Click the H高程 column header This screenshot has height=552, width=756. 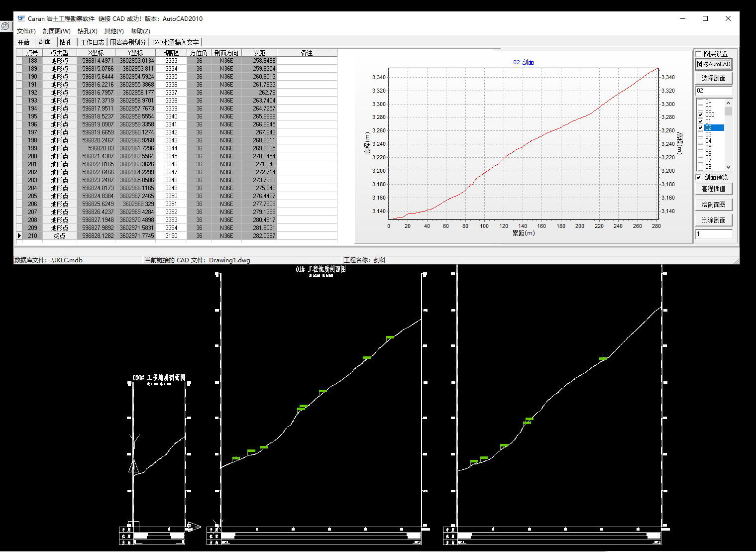171,53
